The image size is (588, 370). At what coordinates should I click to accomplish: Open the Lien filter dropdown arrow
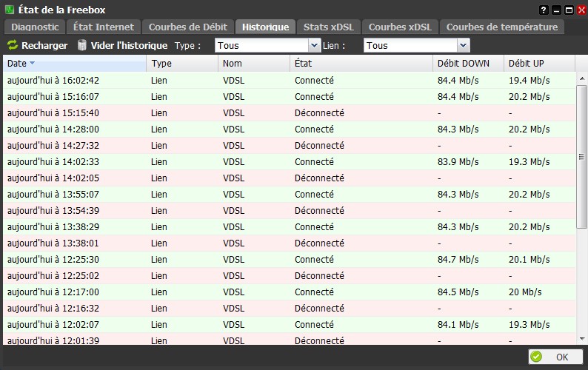[x=464, y=45]
